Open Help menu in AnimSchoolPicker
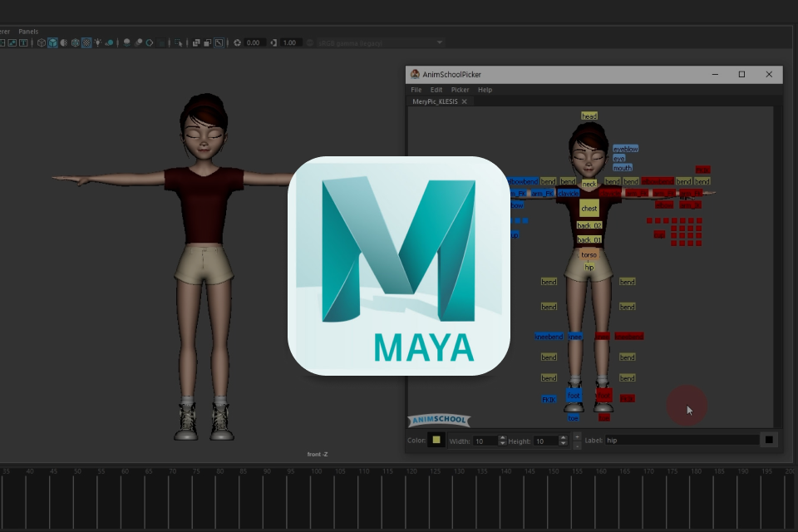This screenshot has width=798, height=532. (485, 90)
